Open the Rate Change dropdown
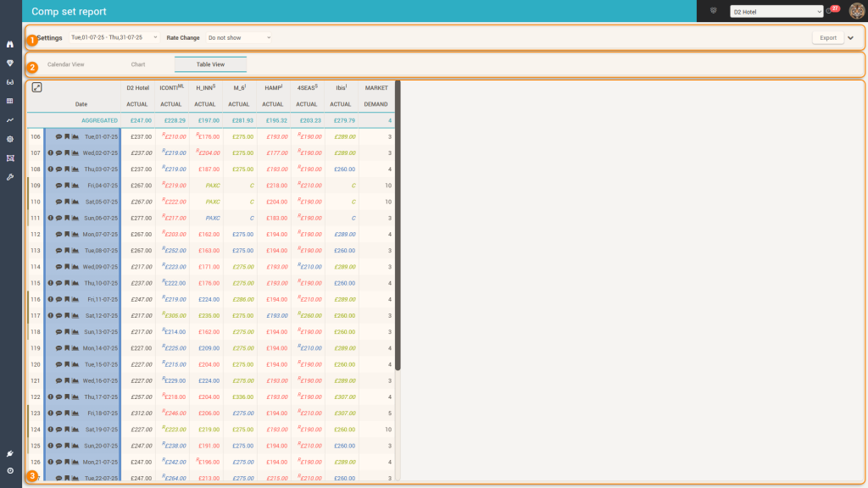The image size is (868, 488). tap(239, 37)
